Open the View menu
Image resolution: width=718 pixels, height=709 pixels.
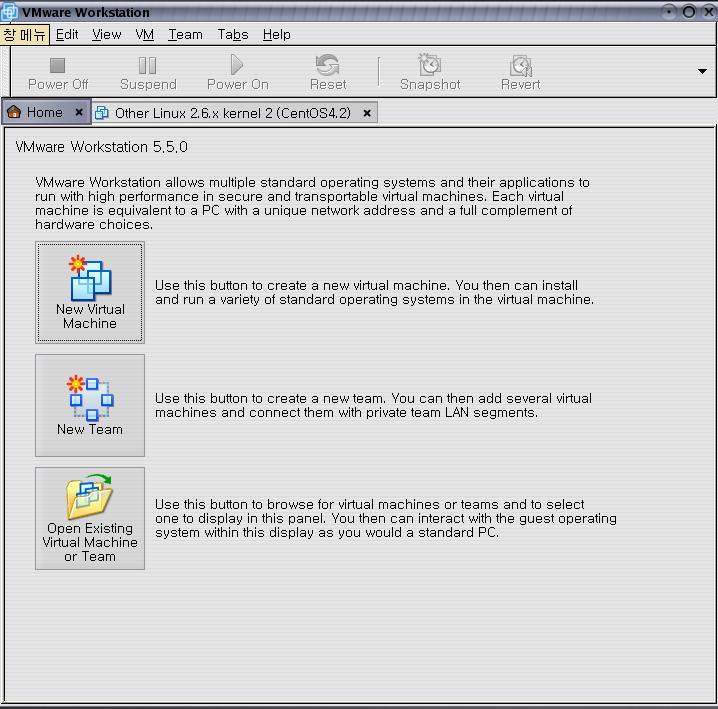106,35
